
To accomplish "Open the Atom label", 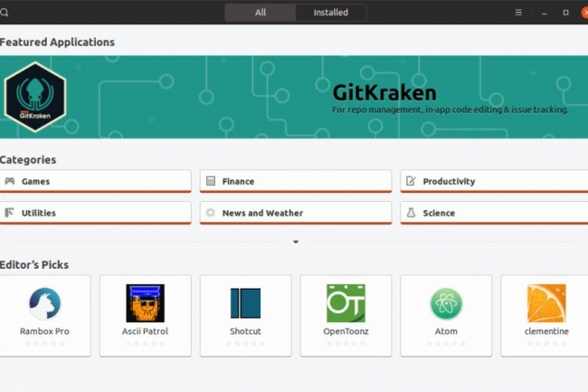I will pos(446,331).
